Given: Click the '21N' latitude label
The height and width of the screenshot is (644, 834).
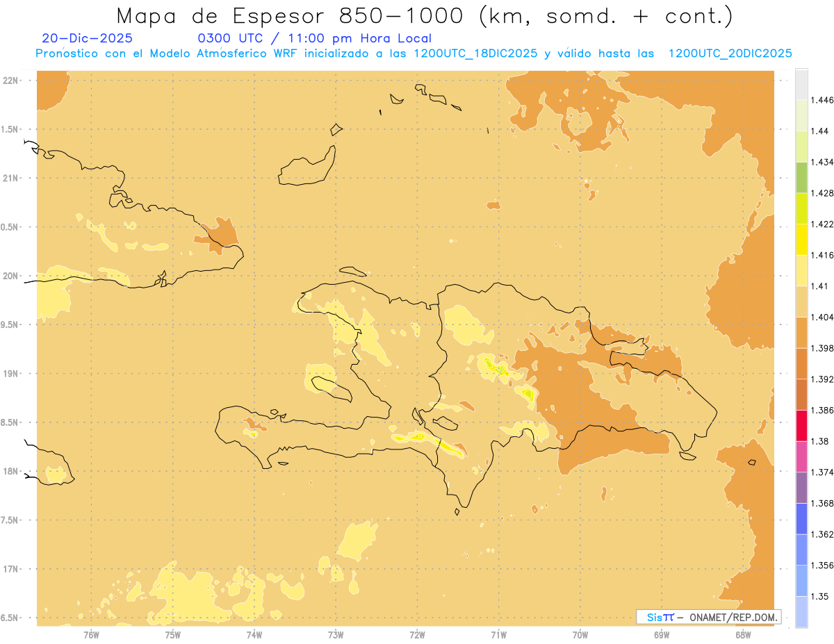Looking at the screenshot, I should [11, 179].
